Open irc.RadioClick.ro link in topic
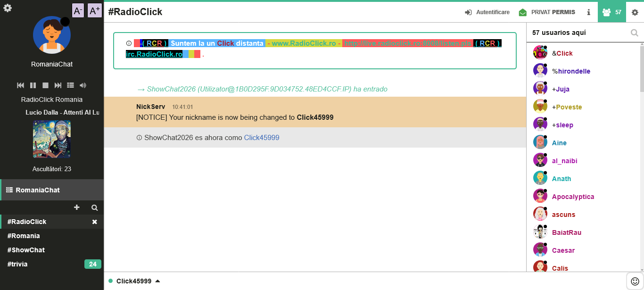This screenshot has width=644, height=290. (154, 54)
